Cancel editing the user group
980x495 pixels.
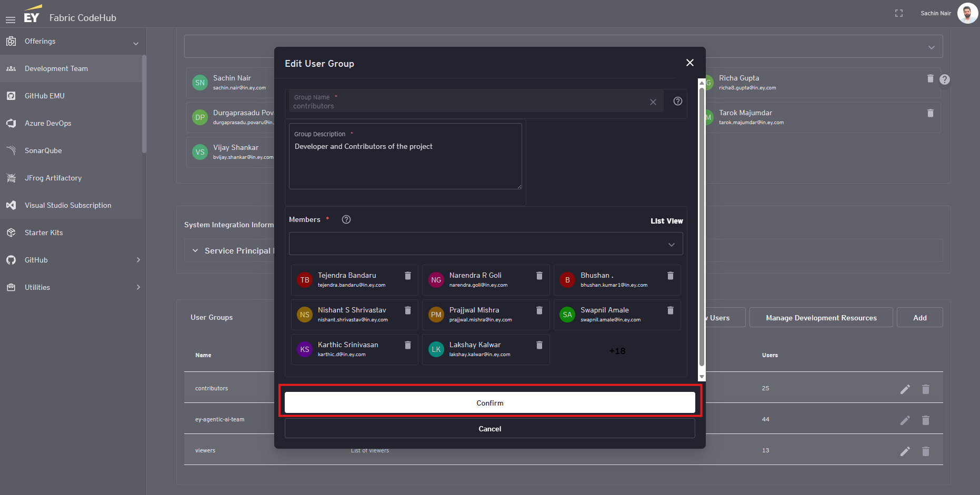click(489, 429)
